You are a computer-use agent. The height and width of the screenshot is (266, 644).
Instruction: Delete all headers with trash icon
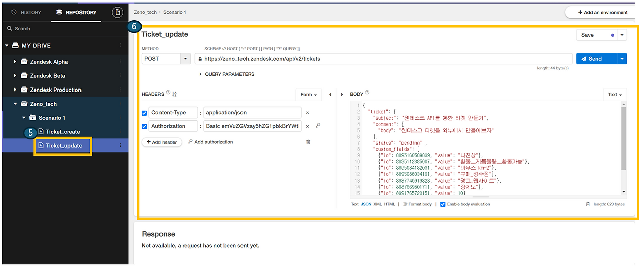click(x=308, y=142)
